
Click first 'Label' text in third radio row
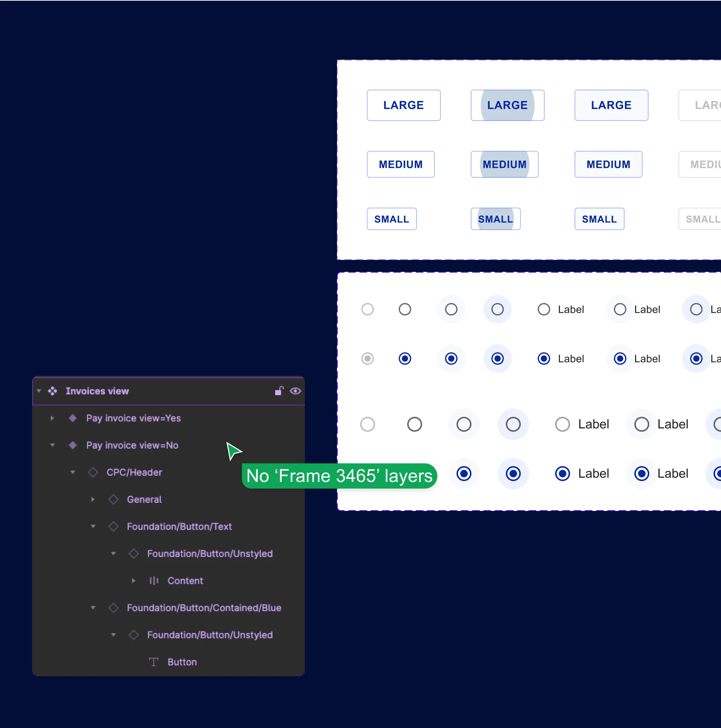pyautogui.click(x=594, y=424)
